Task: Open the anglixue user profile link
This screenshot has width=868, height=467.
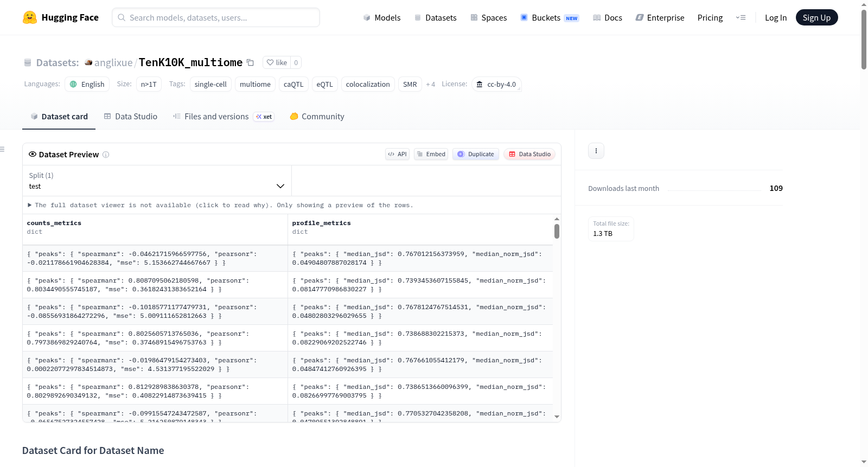Action: pyautogui.click(x=113, y=62)
